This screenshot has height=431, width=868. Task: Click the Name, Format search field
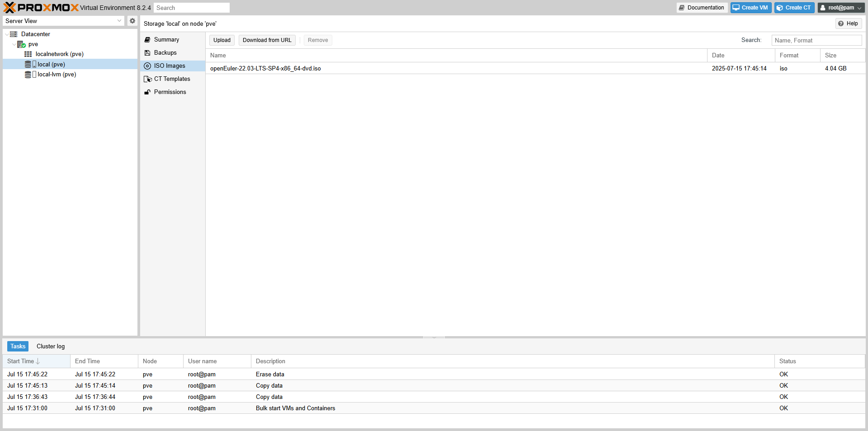tap(816, 40)
